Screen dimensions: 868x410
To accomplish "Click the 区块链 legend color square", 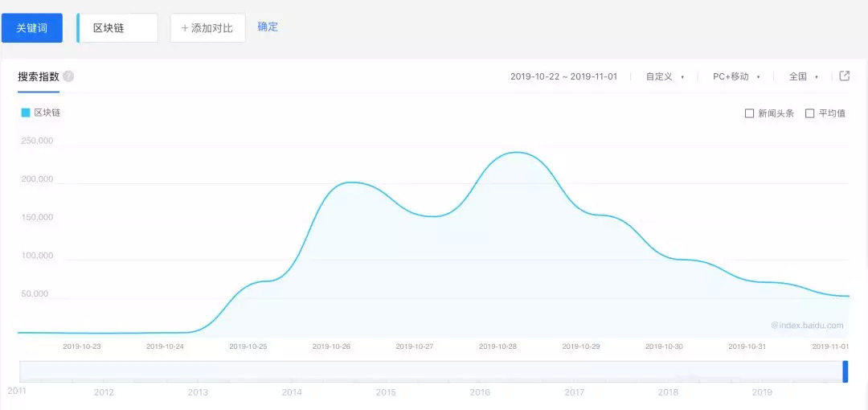I will 26,113.
